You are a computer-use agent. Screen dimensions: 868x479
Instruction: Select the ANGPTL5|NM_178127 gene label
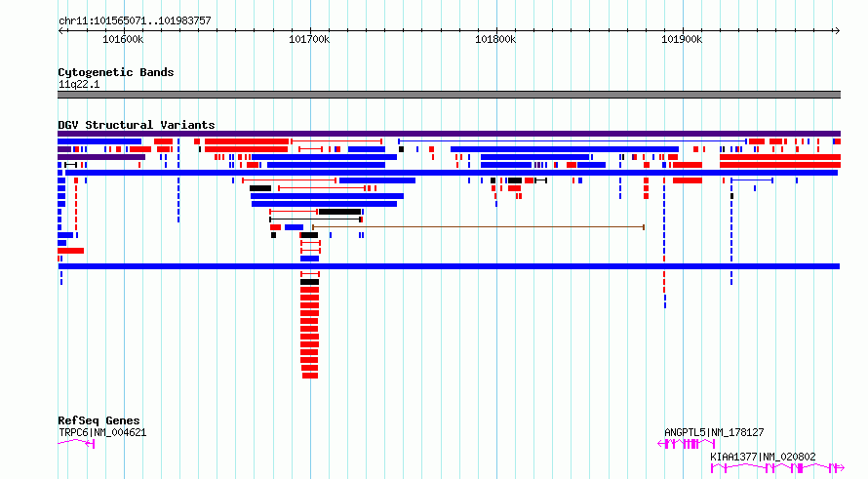(714, 432)
